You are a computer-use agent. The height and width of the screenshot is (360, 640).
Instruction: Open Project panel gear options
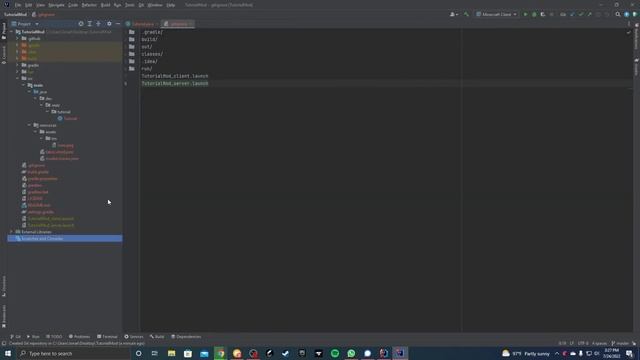click(x=109, y=24)
